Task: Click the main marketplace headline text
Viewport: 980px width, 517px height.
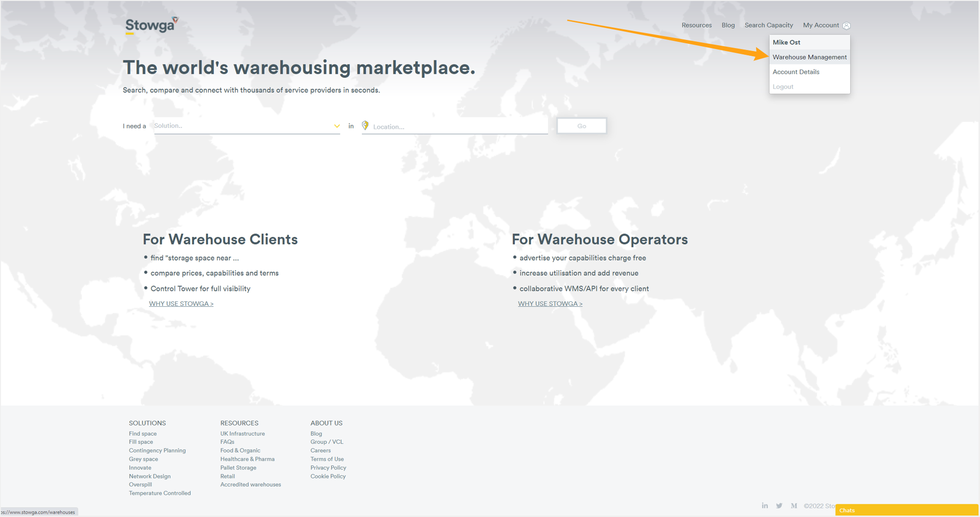Action: coord(299,68)
